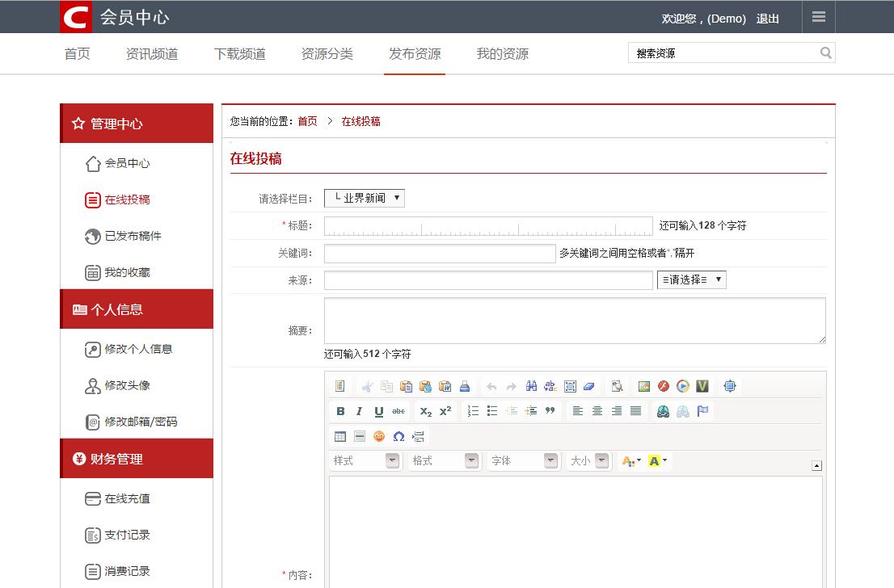Increase indent in the editor
The height and width of the screenshot is (588, 894).
pos(531,411)
